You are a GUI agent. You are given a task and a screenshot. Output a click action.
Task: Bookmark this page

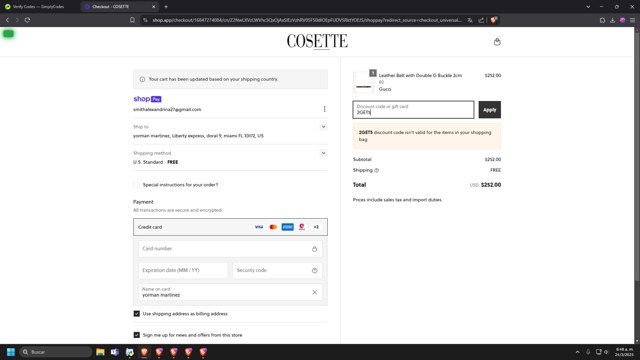[x=132, y=20]
